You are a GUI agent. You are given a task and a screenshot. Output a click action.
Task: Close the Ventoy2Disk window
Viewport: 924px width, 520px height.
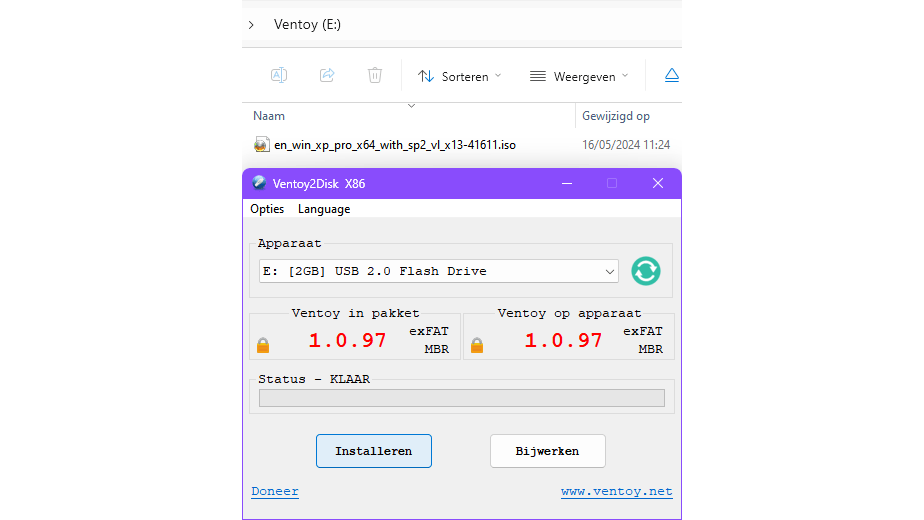point(658,183)
